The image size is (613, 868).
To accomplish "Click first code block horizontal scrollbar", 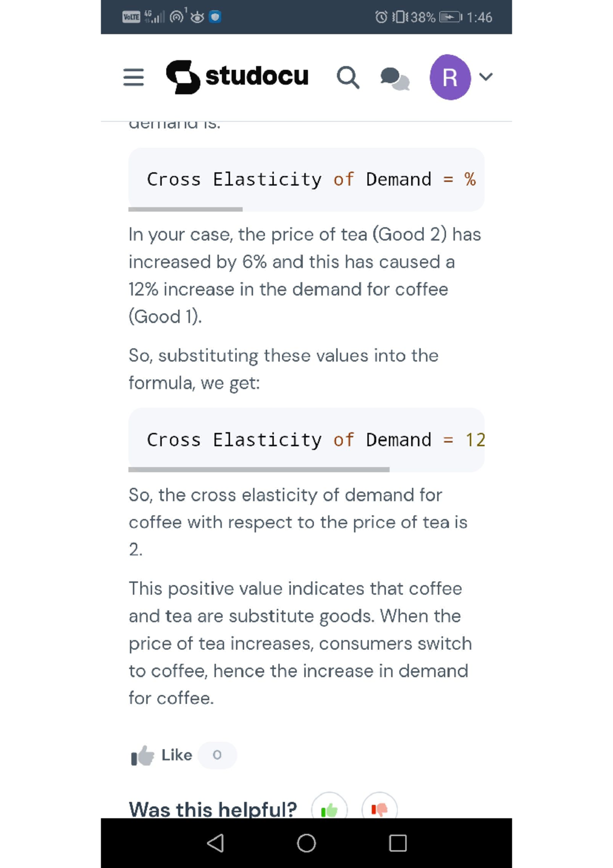I will (185, 209).
